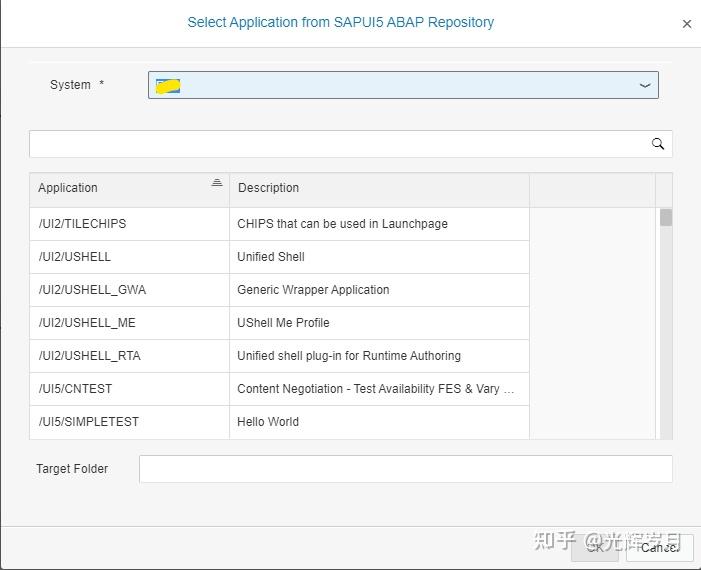The width and height of the screenshot is (701, 570).
Task: Click the search magnifier icon
Action: [x=657, y=144]
